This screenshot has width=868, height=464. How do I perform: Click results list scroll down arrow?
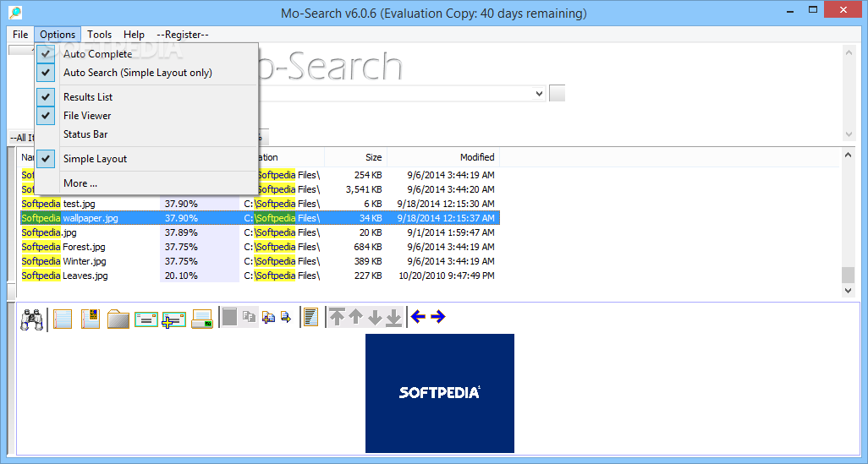point(848,291)
